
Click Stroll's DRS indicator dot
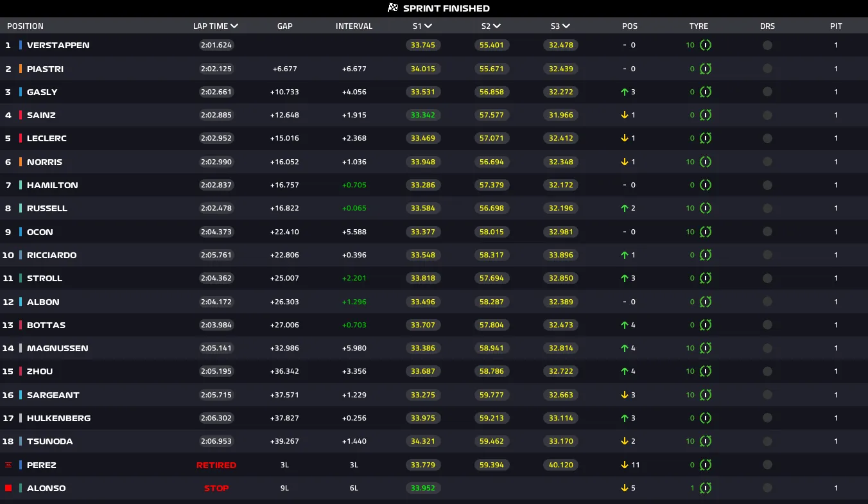point(767,278)
